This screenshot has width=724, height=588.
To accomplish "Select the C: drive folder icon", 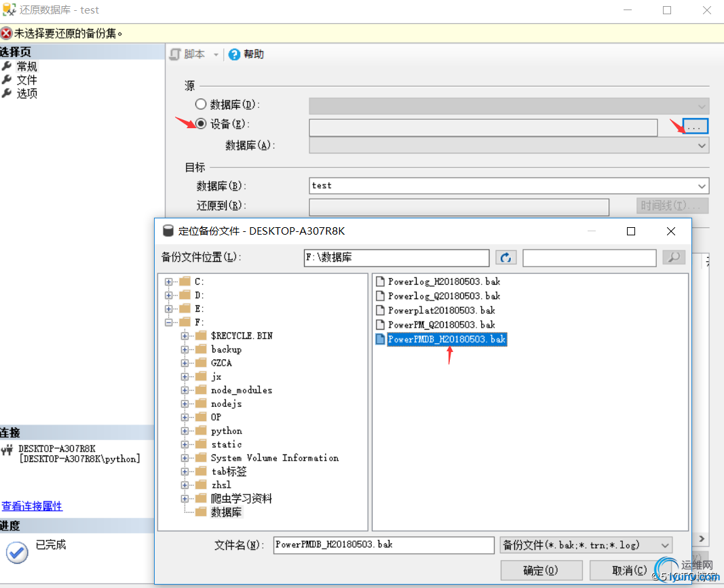I will pos(185,281).
